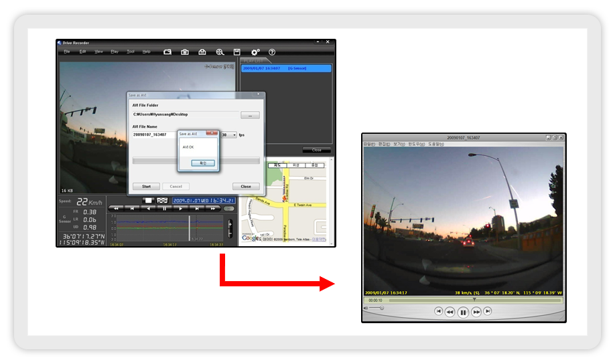This screenshot has height=364, width=615.
Task: Click the help question mark icon
Action: click(x=272, y=52)
